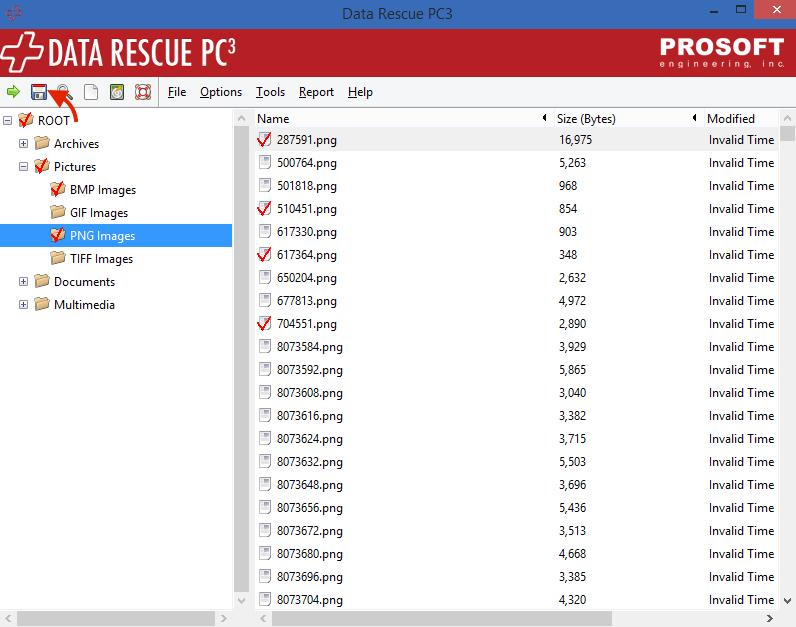Click the magnifying glass search icon

click(x=64, y=92)
